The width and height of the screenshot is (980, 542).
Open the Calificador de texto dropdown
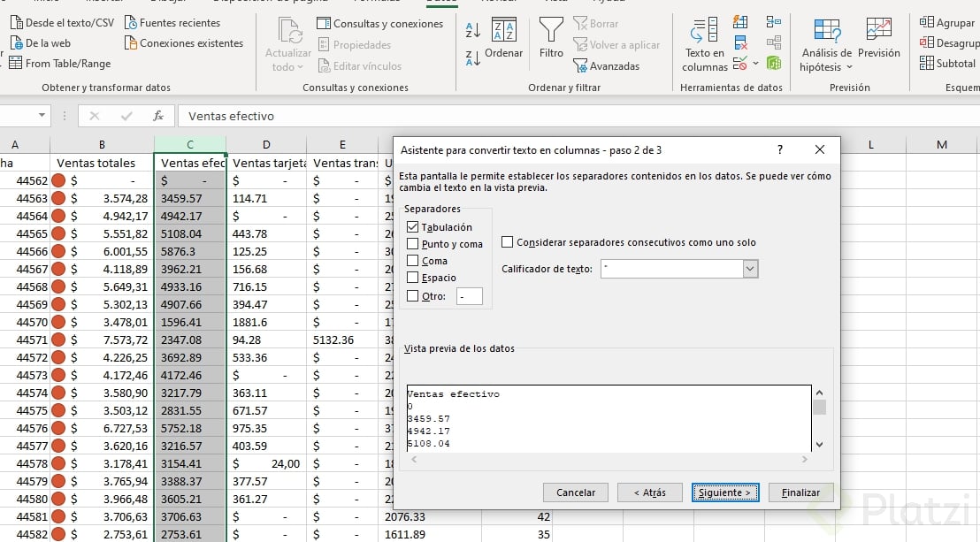click(750, 269)
